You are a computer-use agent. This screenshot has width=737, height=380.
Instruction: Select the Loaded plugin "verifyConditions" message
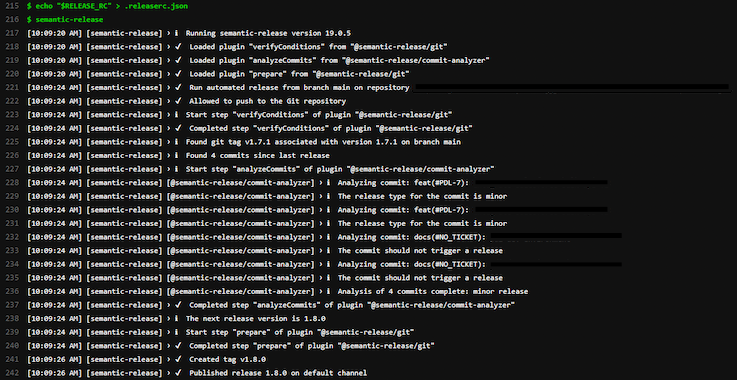318,47
